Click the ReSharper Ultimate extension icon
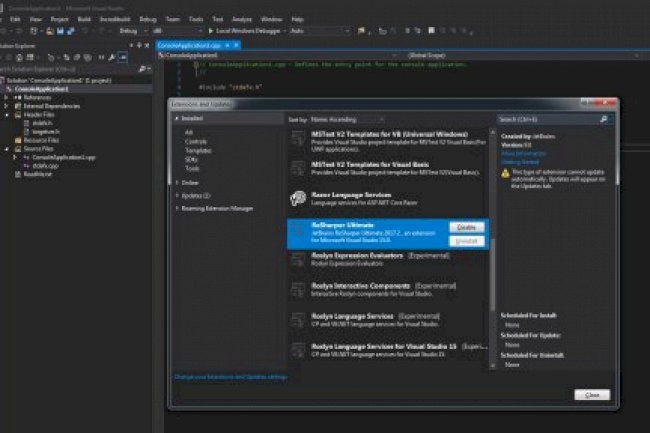Image resolution: width=650 pixels, height=433 pixels. [x=298, y=232]
